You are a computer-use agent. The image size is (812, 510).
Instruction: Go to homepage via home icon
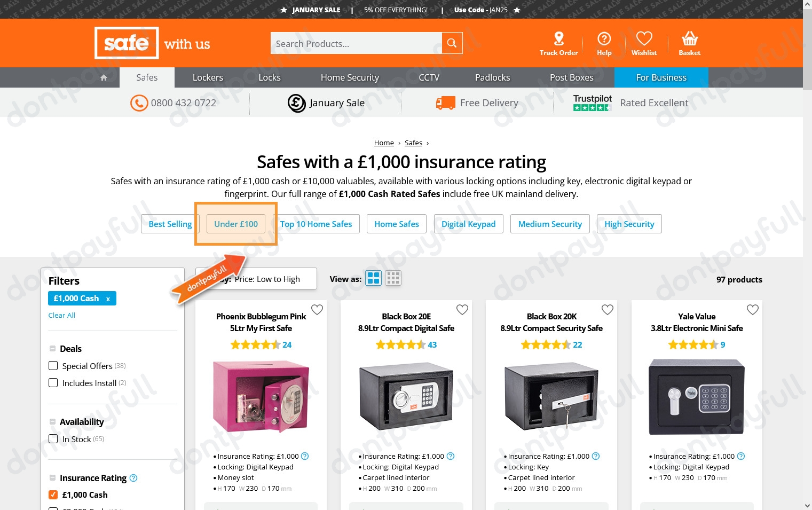(x=104, y=77)
